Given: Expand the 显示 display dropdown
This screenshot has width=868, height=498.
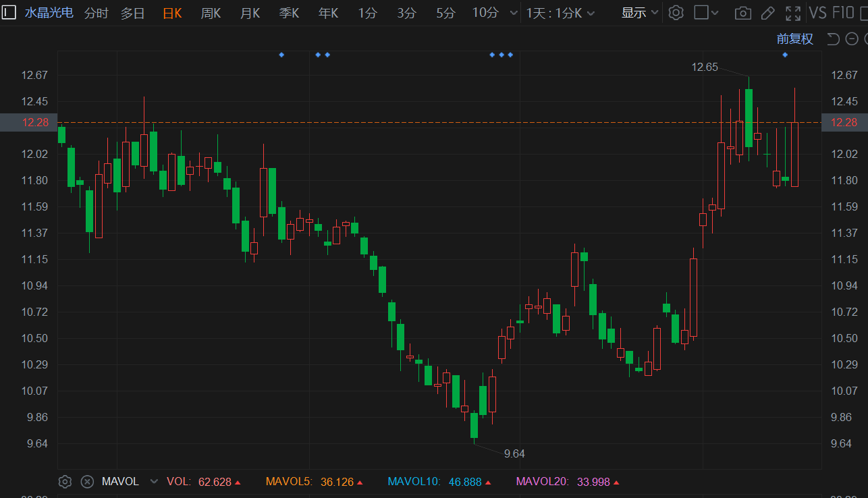Looking at the screenshot, I should tap(639, 13).
